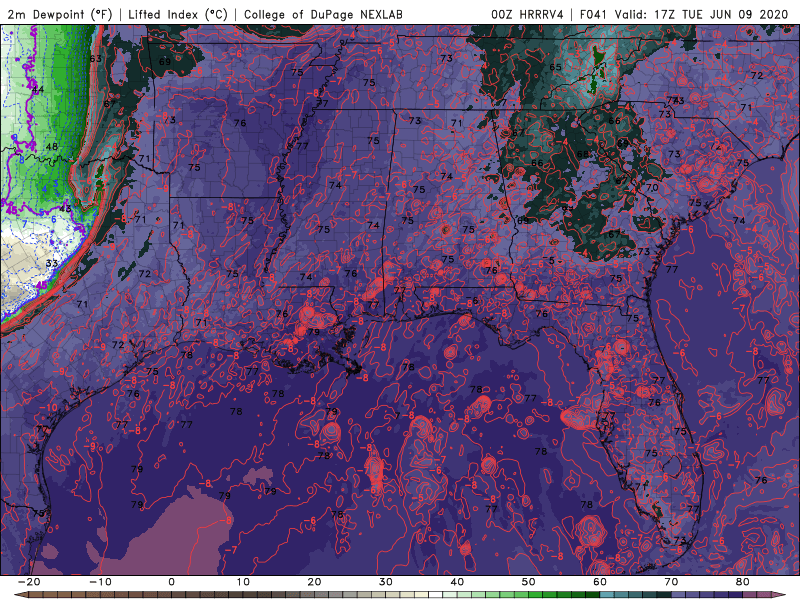Click the left arrow end of the color bar
Viewport: 800px width, 600px height.
19,595
